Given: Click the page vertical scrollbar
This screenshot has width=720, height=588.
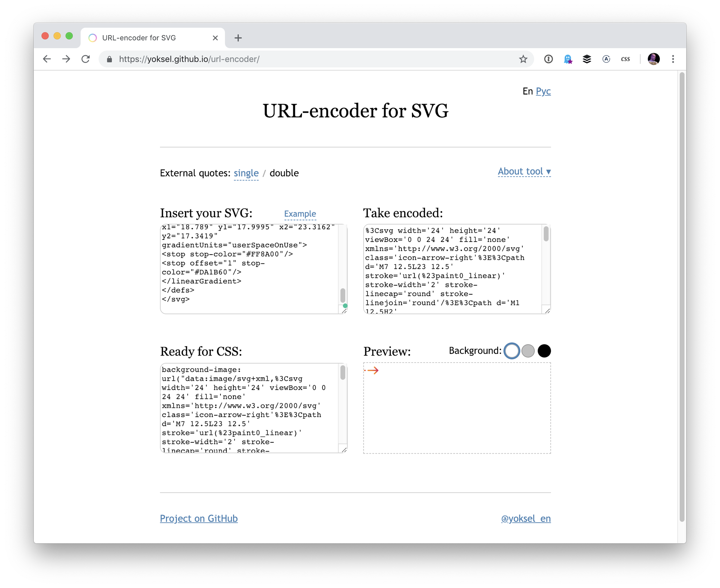Looking at the screenshot, I should (x=682, y=296).
